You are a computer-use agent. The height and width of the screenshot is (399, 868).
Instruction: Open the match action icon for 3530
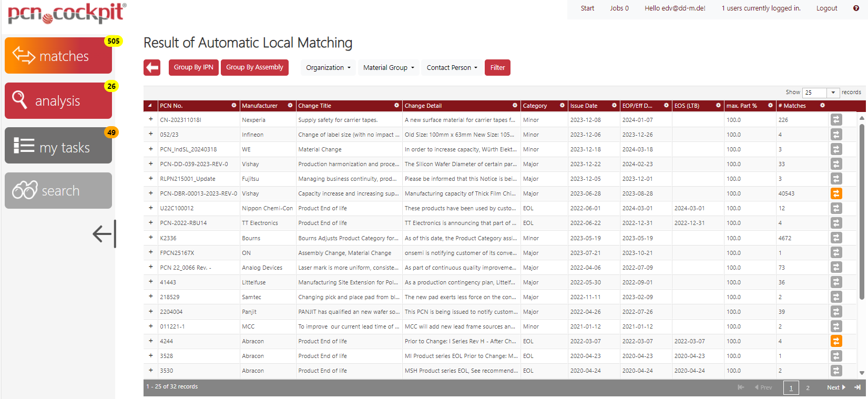(836, 371)
